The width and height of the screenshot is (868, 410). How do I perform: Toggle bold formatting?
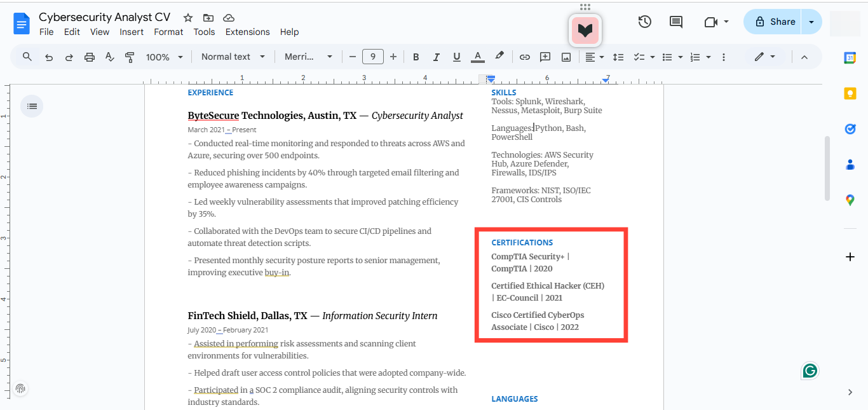pos(416,57)
